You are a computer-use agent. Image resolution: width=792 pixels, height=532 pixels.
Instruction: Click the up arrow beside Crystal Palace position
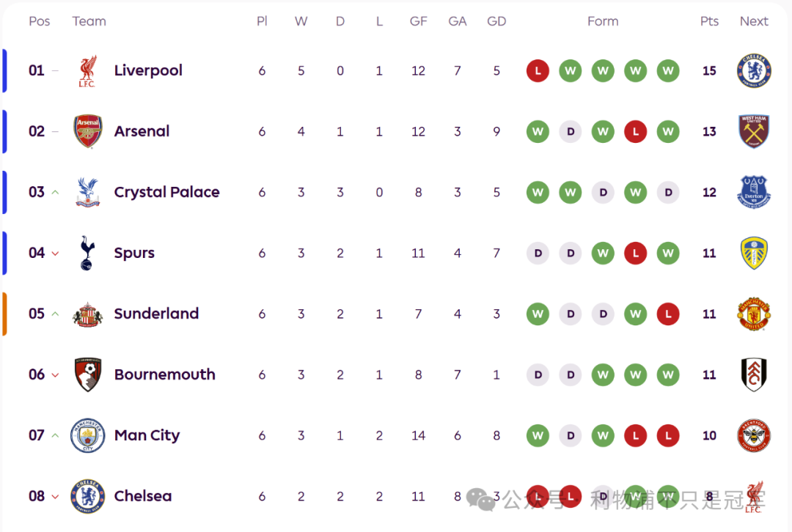point(55,193)
